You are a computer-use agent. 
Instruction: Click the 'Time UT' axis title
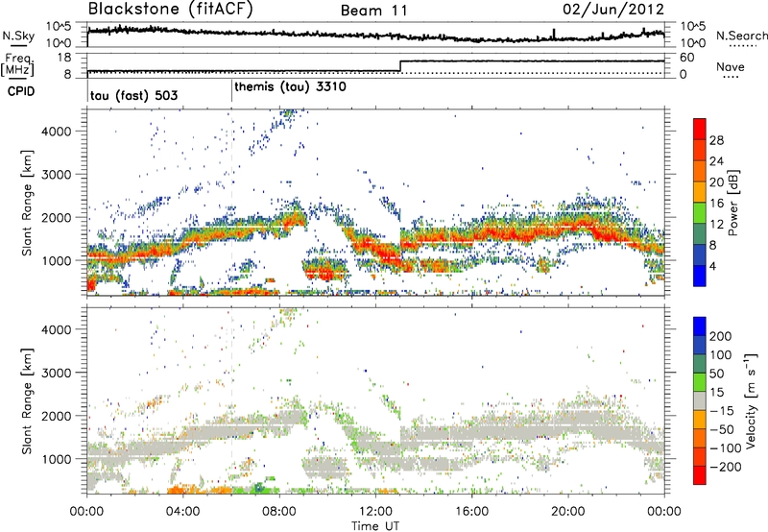pyautogui.click(x=375, y=526)
